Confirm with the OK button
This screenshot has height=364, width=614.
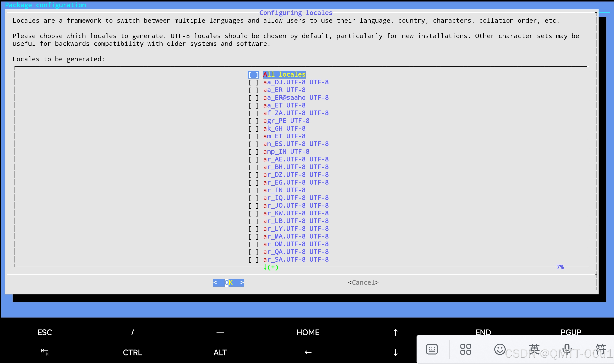(228, 283)
